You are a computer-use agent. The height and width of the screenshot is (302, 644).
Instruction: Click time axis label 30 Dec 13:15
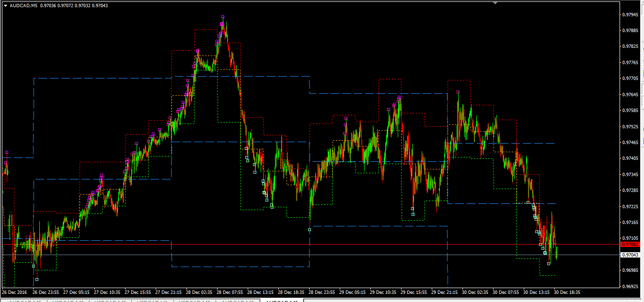click(537, 292)
